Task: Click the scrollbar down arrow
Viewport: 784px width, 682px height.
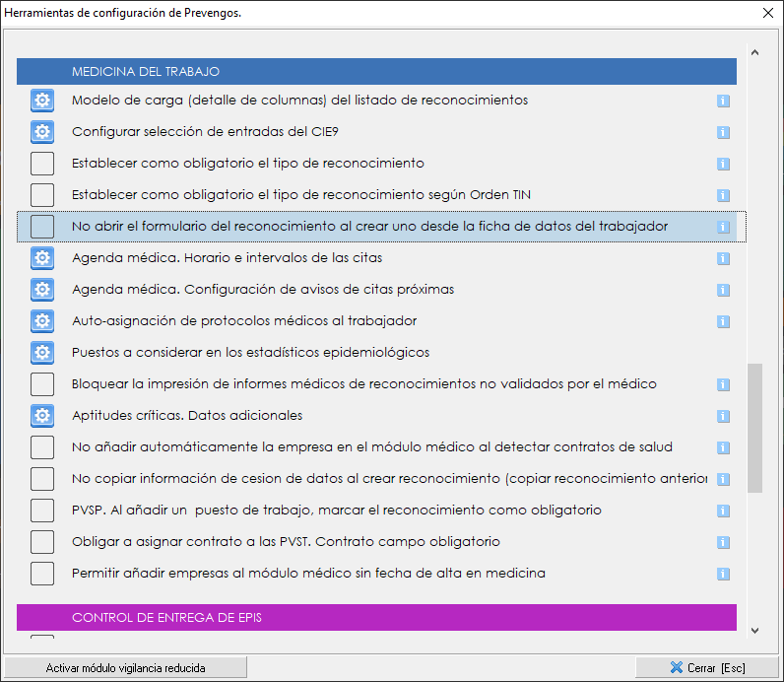Action: pos(755,631)
